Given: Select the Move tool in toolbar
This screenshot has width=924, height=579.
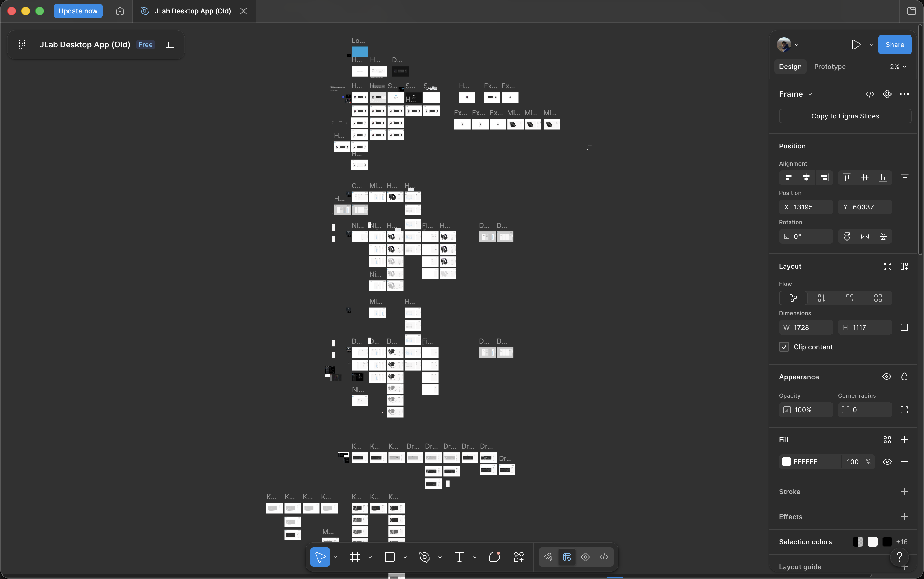Looking at the screenshot, I should [320, 557].
